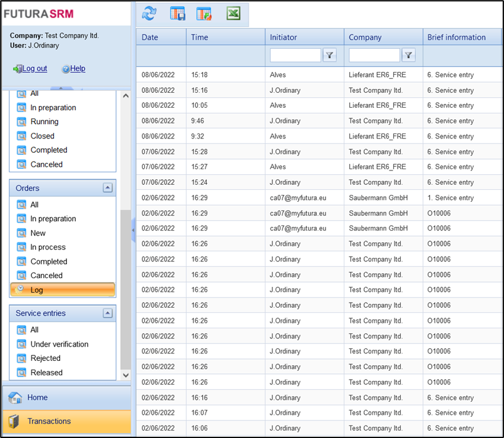The height and width of the screenshot is (438, 504).
Task: Click the Initiator column filter icon
Action: coord(330,56)
